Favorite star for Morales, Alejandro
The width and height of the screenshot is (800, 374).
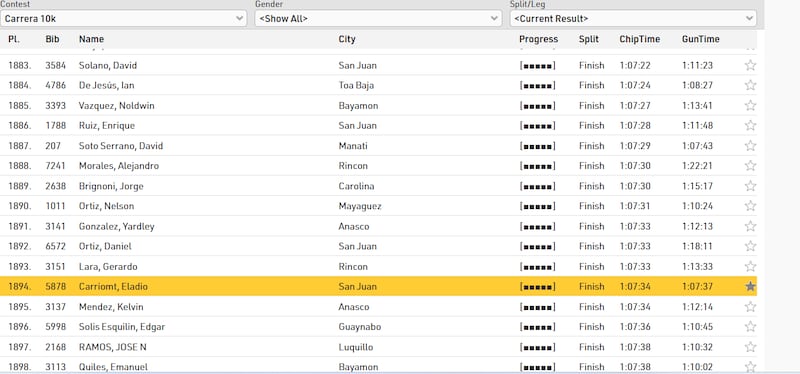click(x=750, y=166)
